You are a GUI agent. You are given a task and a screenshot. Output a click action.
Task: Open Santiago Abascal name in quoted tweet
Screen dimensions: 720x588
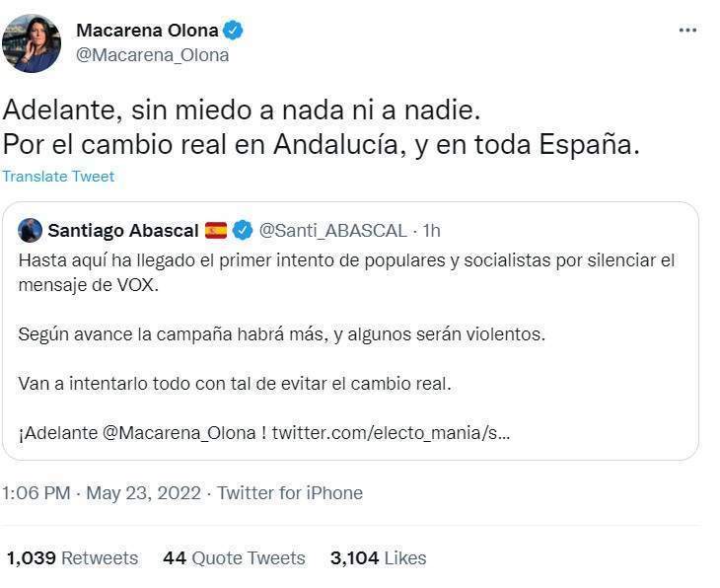click(122, 230)
